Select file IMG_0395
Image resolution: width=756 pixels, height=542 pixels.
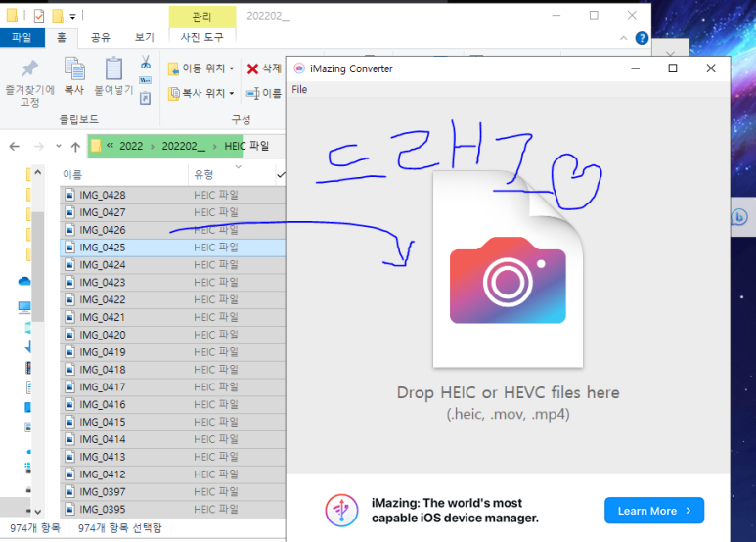pos(173,509)
